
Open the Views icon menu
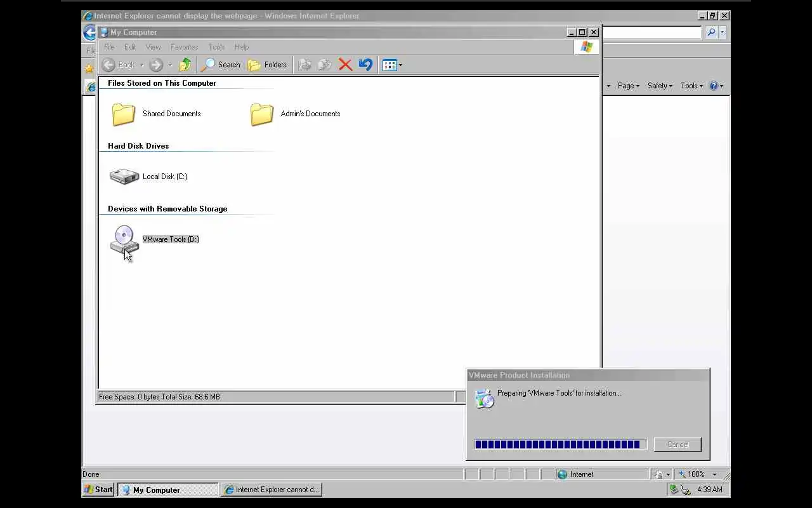coord(390,65)
